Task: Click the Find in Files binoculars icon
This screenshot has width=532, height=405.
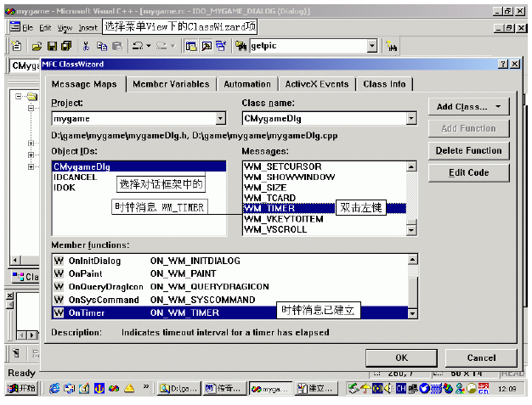Action: (x=241, y=46)
